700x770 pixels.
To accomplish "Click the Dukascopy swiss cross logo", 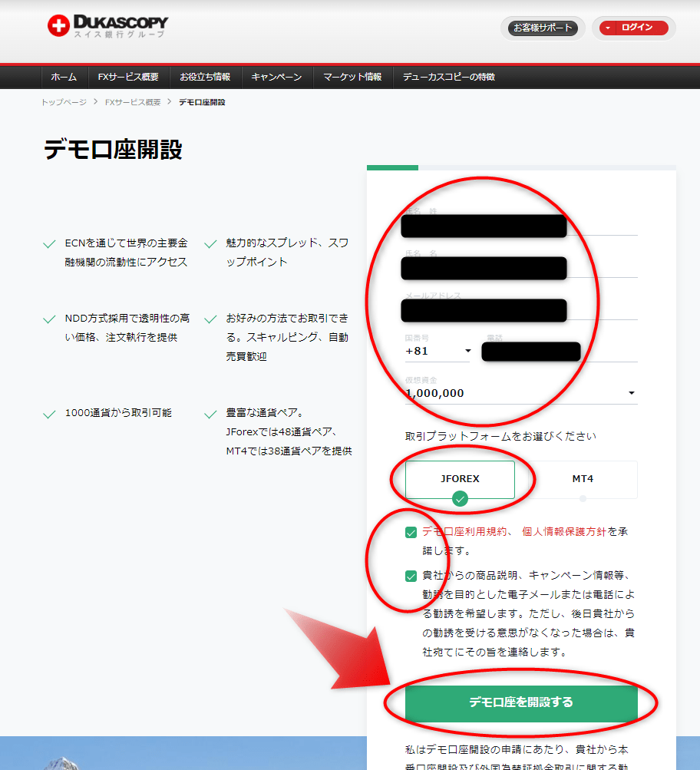I will click(60, 24).
